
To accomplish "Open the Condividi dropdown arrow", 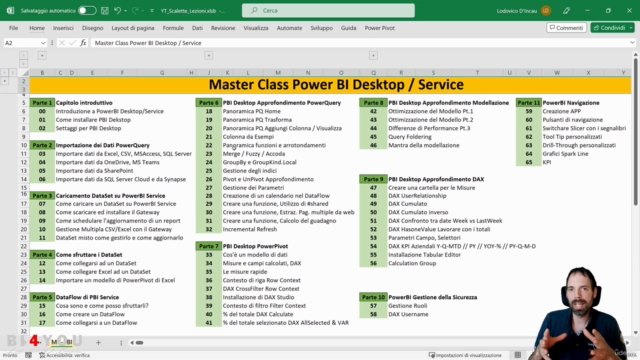I will click(631, 28).
